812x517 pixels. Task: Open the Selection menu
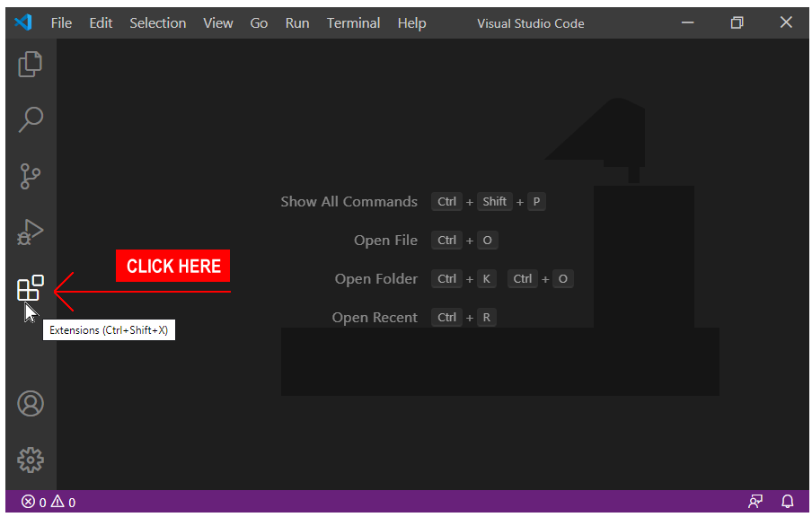click(x=157, y=23)
